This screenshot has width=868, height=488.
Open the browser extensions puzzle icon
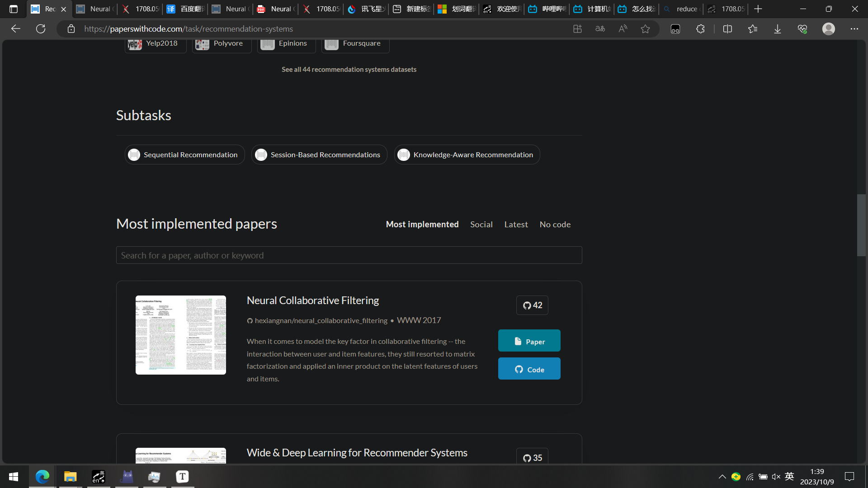click(x=700, y=29)
